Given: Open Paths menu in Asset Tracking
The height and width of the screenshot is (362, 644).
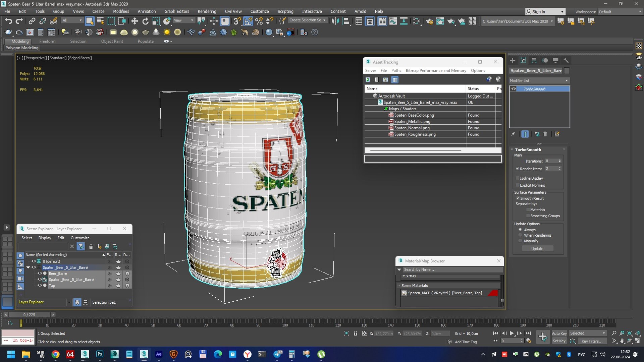Looking at the screenshot, I should coord(396,71).
